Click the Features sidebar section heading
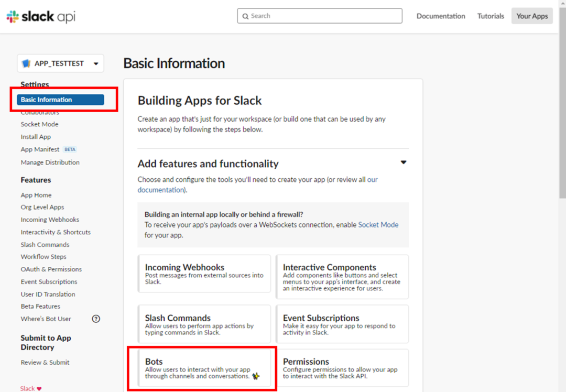The image size is (566, 392). [x=36, y=180]
